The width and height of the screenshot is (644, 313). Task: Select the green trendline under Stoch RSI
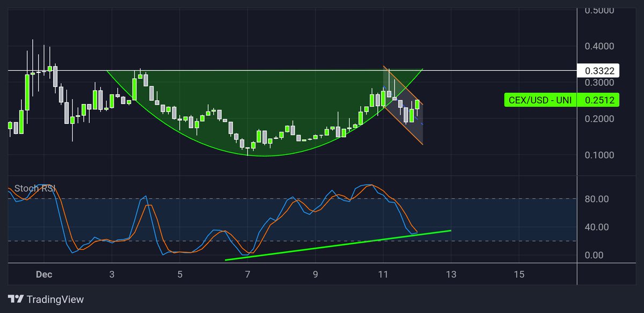pyautogui.click(x=338, y=245)
